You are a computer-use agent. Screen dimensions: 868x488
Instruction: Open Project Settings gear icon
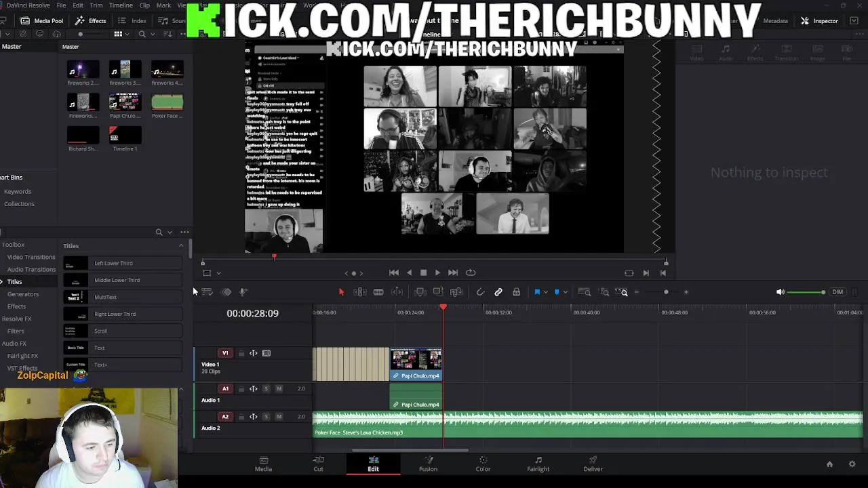coord(852,464)
